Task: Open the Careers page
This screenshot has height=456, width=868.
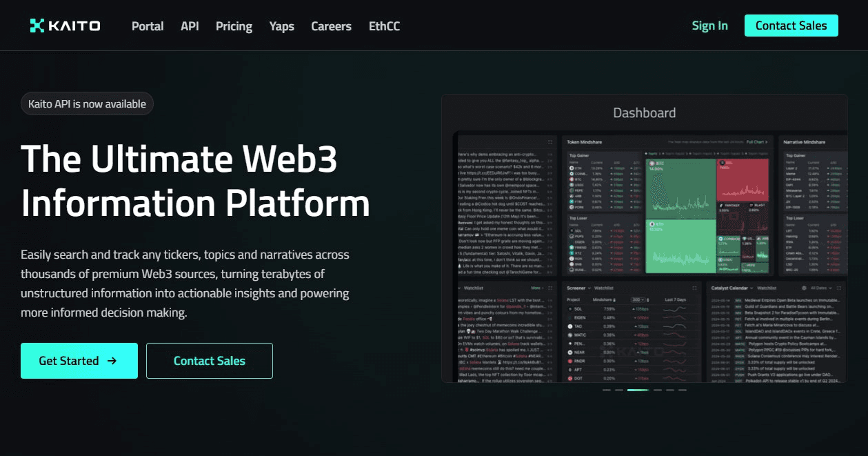Action: (x=331, y=26)
